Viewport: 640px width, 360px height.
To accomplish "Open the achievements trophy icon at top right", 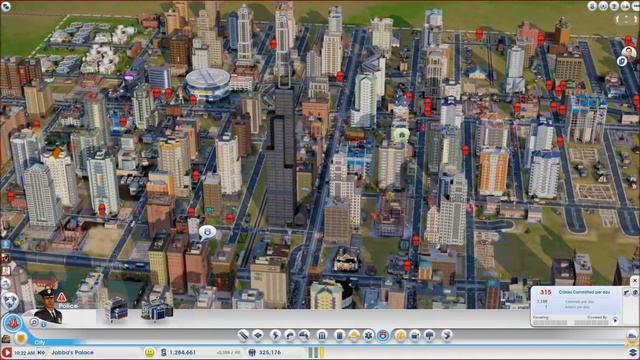I will (x=614, y=6).
